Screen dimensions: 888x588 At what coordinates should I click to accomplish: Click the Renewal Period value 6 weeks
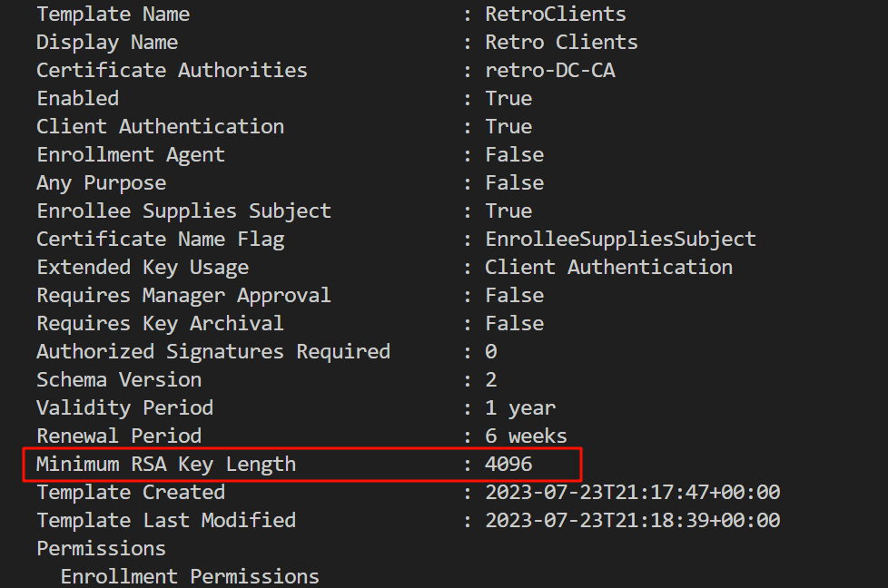(526, 436)
